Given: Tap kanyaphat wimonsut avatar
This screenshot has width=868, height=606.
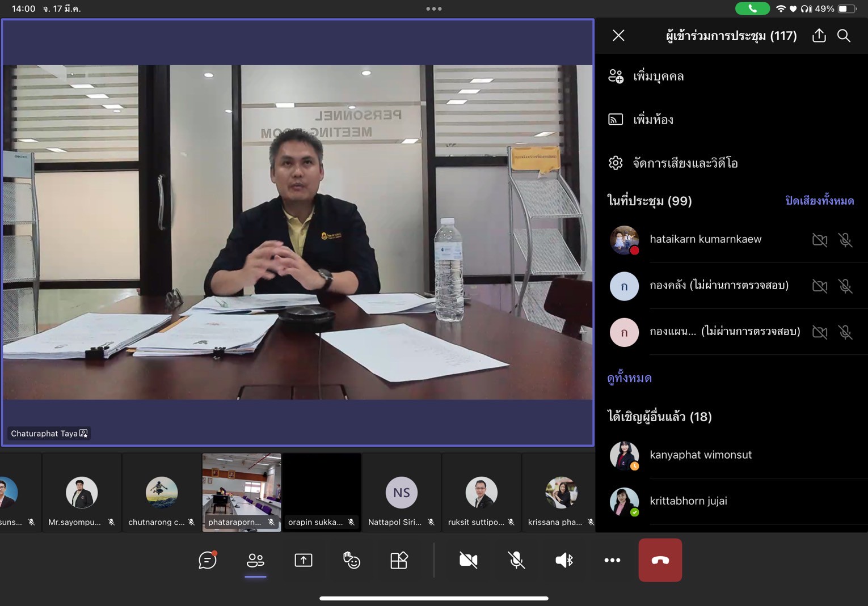Looking at the screenshot, I should [x=624, y=455].
